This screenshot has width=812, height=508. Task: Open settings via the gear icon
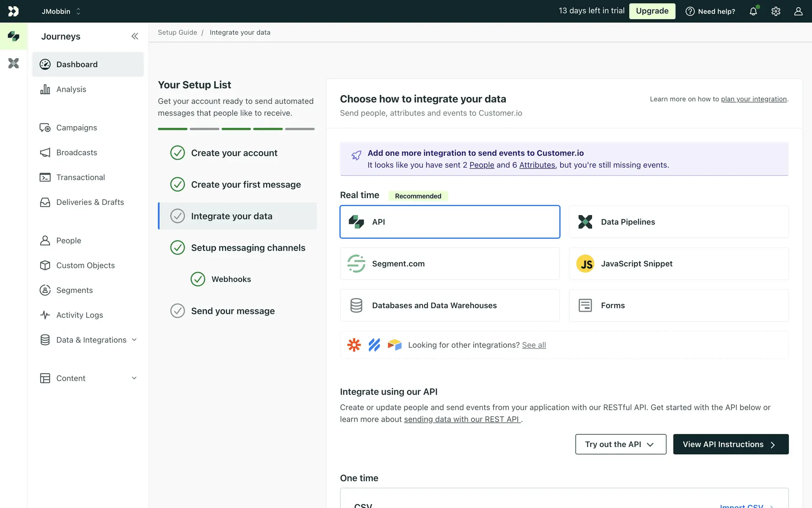coord(776,11)
